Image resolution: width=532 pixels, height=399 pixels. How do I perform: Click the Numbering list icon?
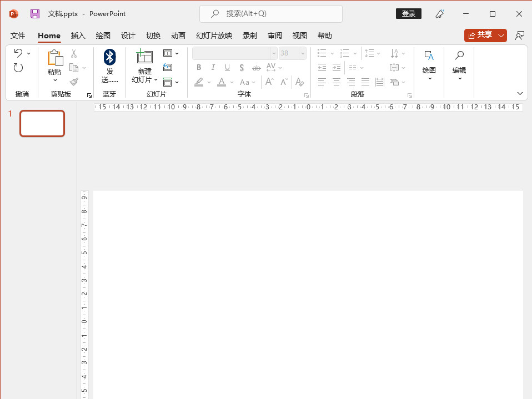click(x=345, y=53)
